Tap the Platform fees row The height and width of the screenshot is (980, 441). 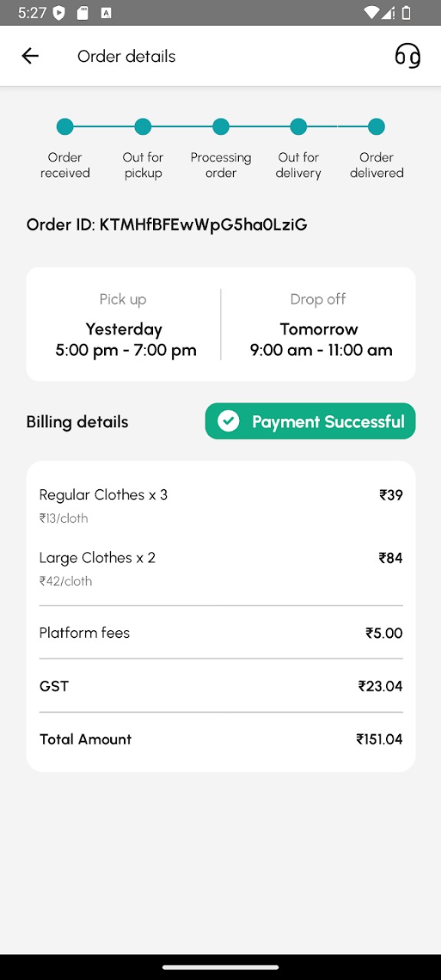[220, 632]
